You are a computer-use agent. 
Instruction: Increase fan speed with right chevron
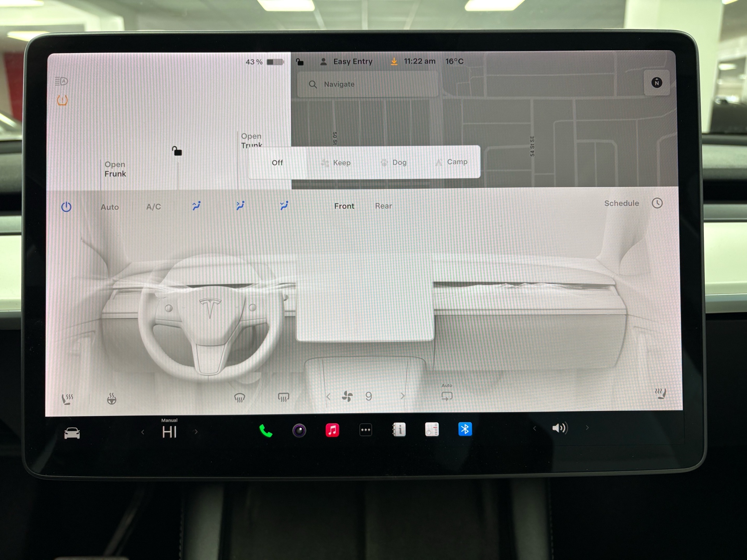pyautogui.click(x=403, y=396)
